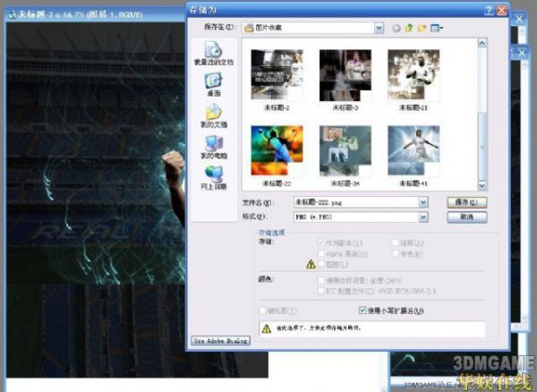This screenshot has width=537, height=392.
Task: Toggle the 作为副本 checkbox
Action: [321, 243]
